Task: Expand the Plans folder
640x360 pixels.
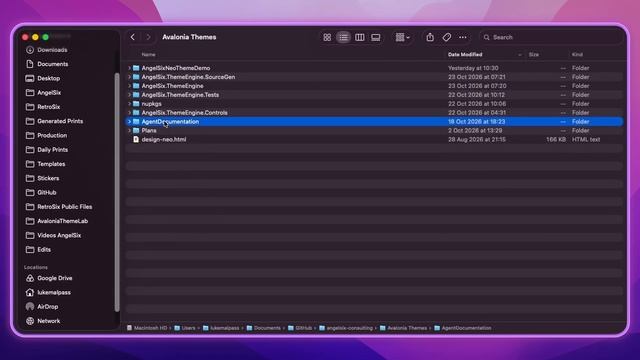Action: click(x=129, y=131)
